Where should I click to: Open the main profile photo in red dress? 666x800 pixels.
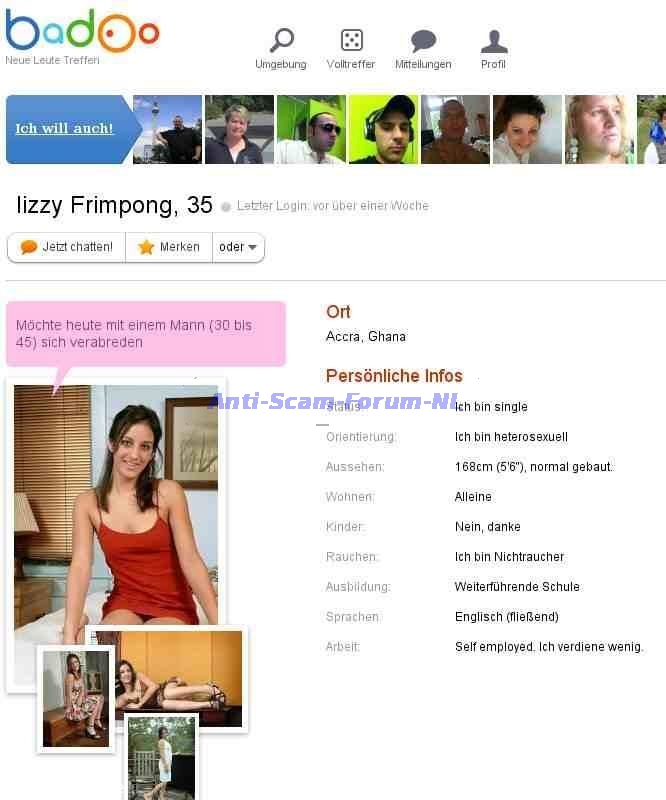[116, 505]
